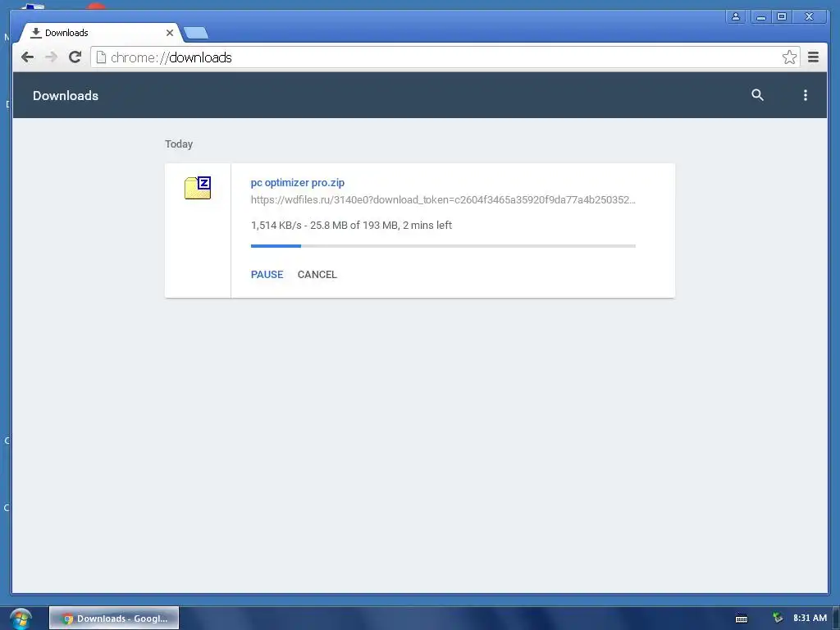The width and height of the screenshot is (840, 630).
Task: Maximize the Chrome window
Action: click(x=782, y=16)
